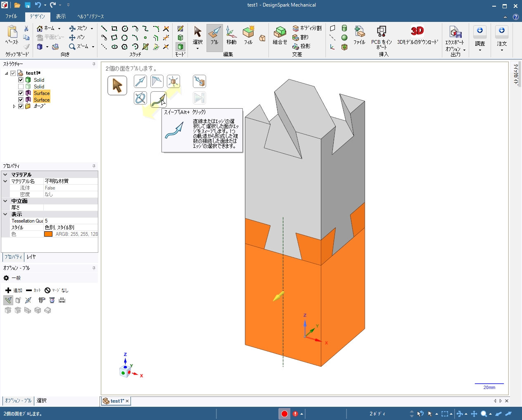
Task: Click the 投影 (Project) tool
Action: coord(301,46)
